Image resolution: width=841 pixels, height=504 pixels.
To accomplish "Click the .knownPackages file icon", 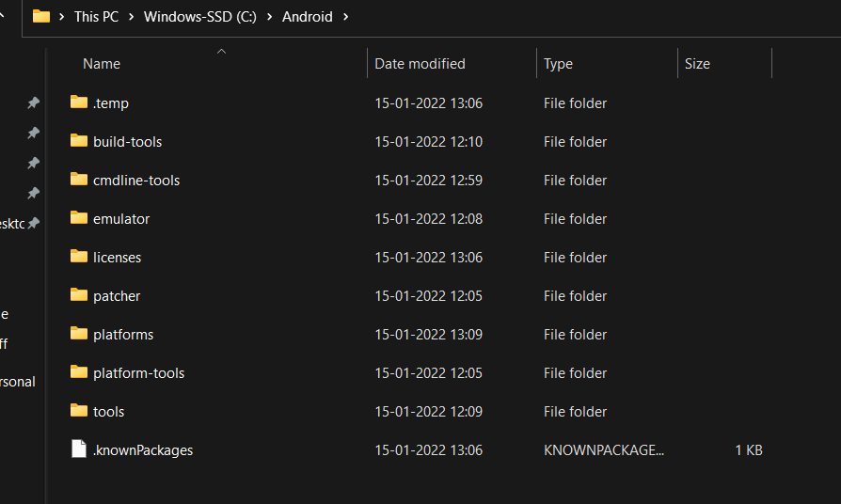I will pyautogui.click(x=79, y=449).
